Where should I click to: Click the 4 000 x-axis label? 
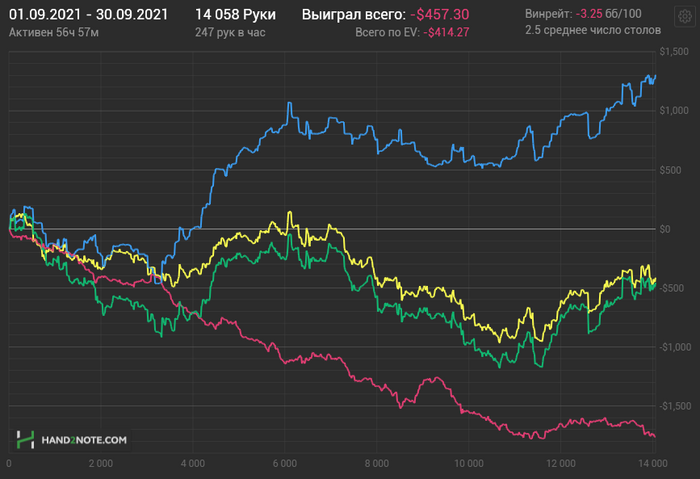[x=193, y=463]
